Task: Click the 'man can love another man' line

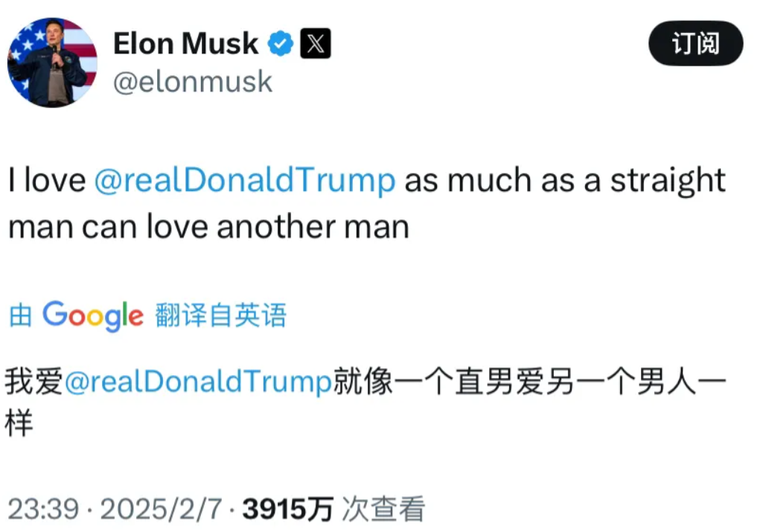Action: (208, 227)
